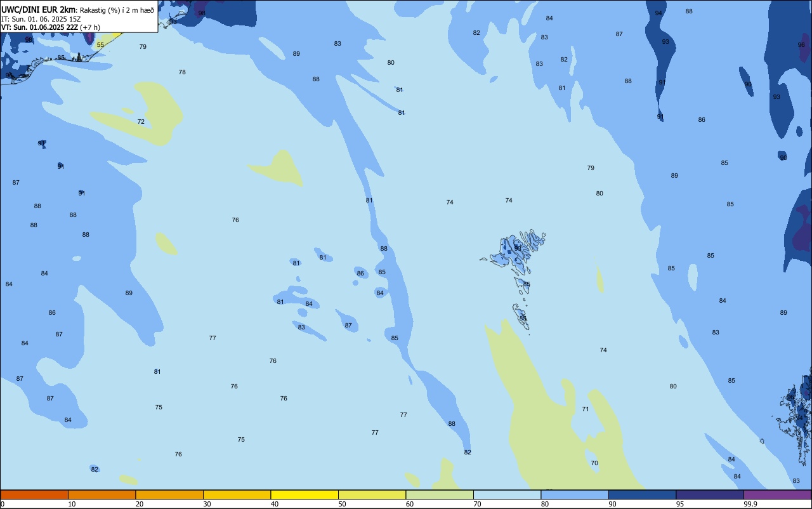Click the '70' value in green area
The image size is (812, 509).
[x=594, y=463]
